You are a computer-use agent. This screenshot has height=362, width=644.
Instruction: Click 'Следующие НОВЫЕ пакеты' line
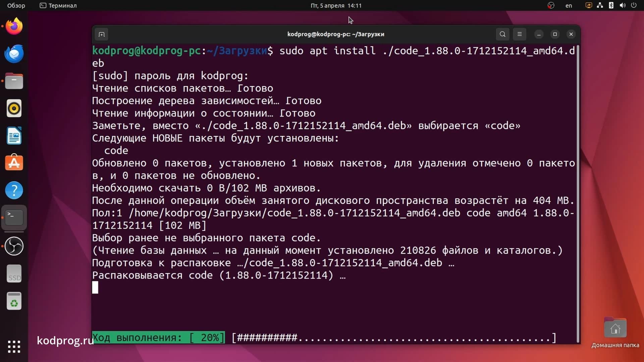(x=216, y=138)
